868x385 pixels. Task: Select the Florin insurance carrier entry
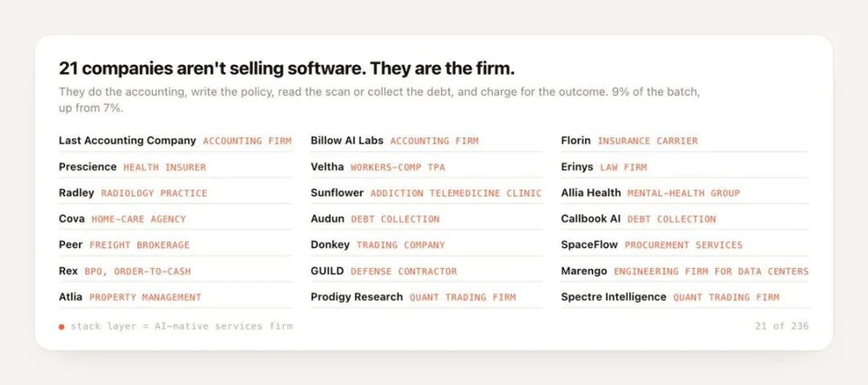click(x=685, y=140)
